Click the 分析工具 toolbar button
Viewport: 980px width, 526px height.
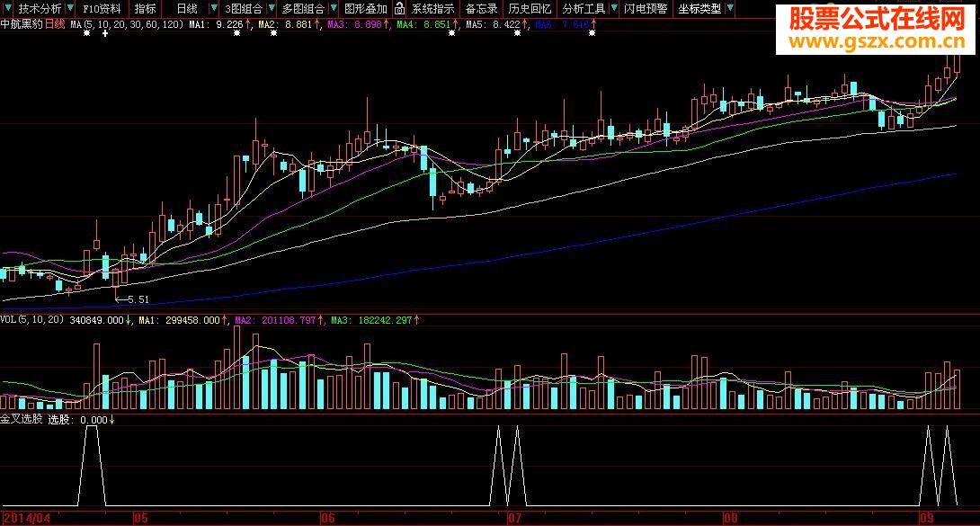[584, 9]
